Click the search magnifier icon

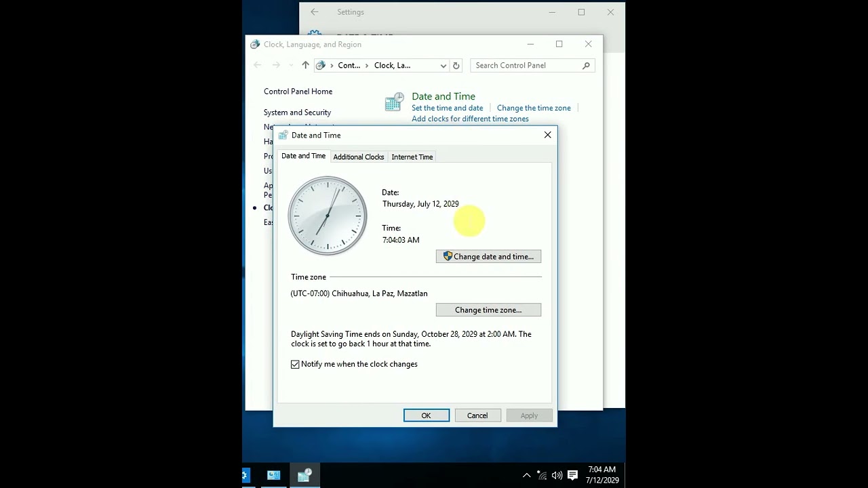(x=586, y=65)
